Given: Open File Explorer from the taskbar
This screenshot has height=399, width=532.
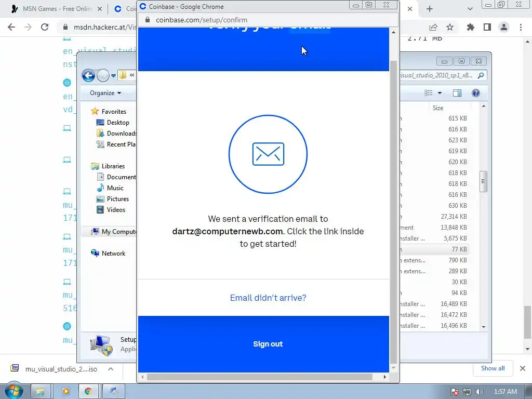Looking at the screenshot, I should pos(41,392).
